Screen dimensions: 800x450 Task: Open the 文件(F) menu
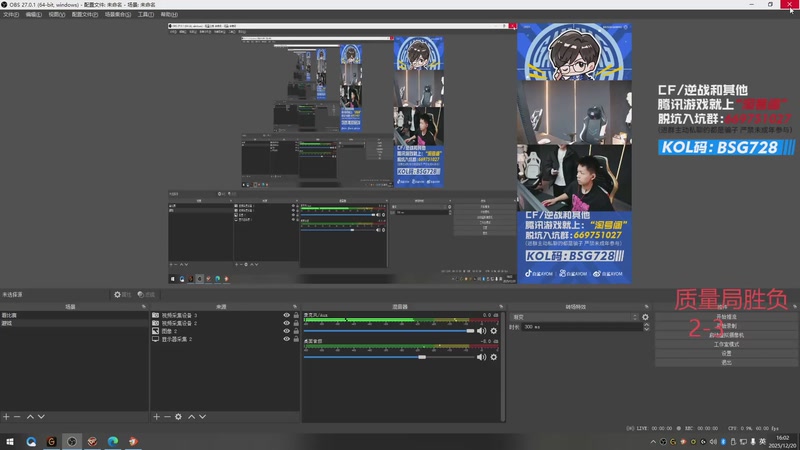[11, 14]
